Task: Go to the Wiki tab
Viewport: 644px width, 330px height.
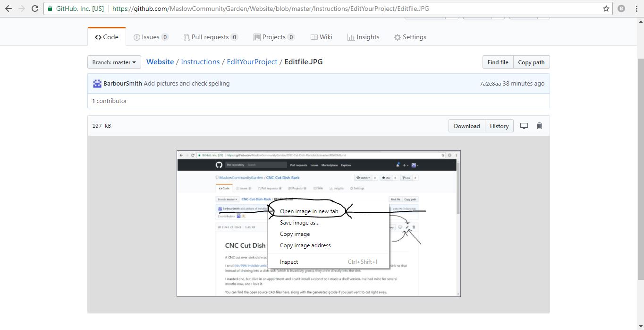Action: (x=322, y=37)
